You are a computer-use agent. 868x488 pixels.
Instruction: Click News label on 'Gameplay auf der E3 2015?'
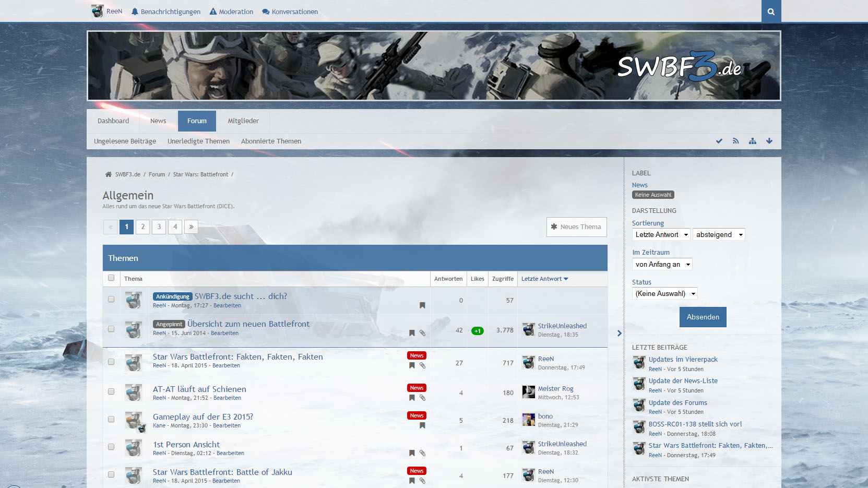point(417,415)
